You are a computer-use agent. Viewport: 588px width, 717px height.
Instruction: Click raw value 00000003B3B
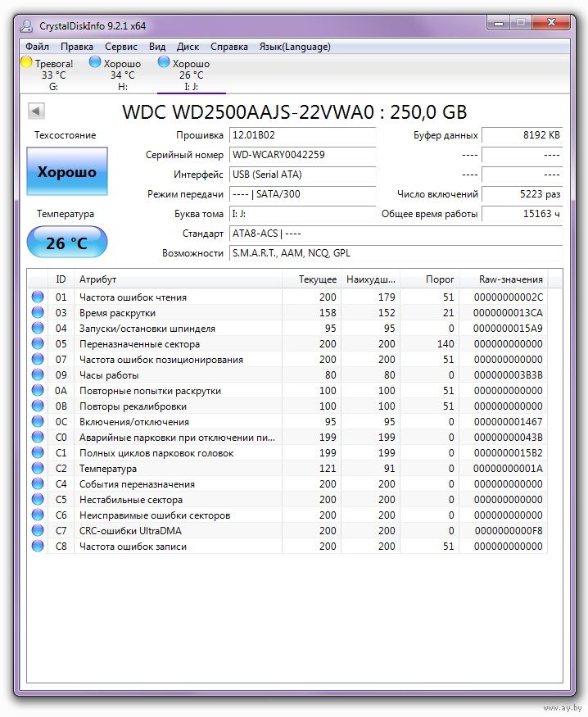coord(508,375)
